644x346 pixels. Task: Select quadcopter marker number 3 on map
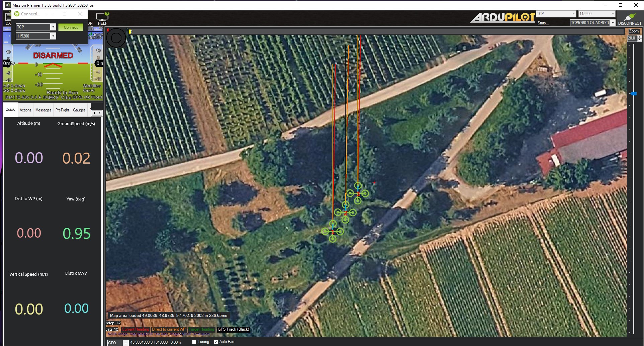click(x=358, y=193)
